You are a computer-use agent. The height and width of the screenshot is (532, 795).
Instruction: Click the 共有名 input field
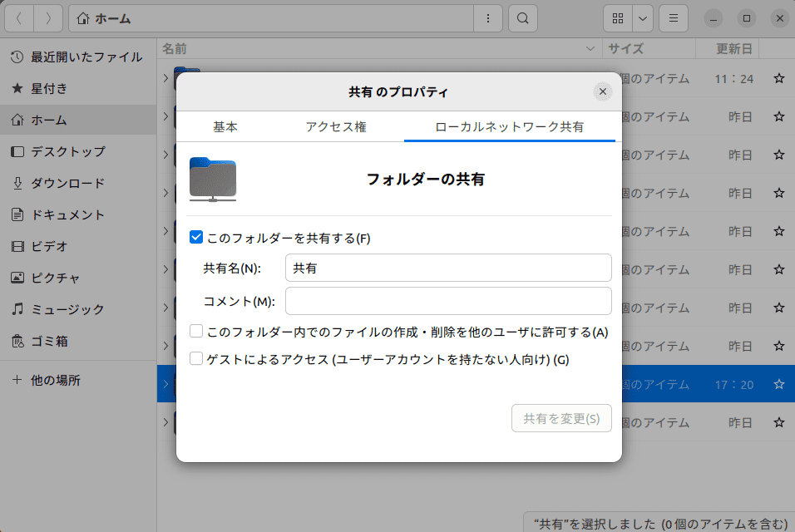pos(448,268)
